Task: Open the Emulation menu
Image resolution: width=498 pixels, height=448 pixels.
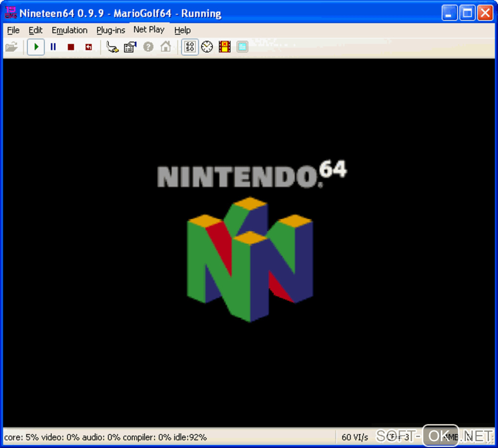Action: (x=69, y=30)
